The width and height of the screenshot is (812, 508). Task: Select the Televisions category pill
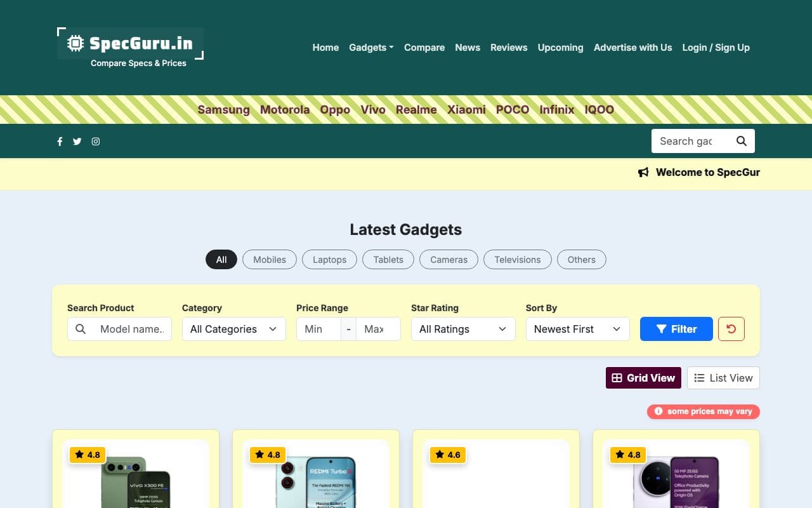(518, 259)
